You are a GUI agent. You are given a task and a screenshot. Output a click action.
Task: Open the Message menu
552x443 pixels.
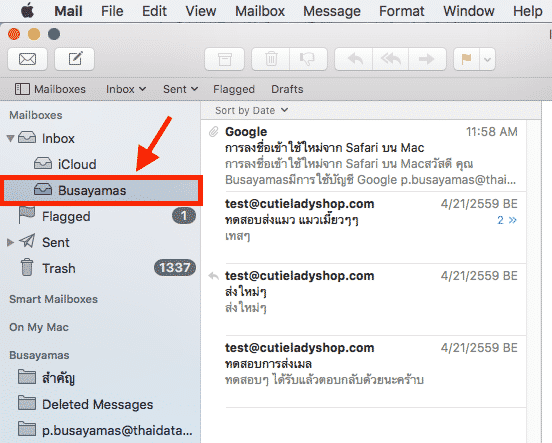[x=332, y=11]
